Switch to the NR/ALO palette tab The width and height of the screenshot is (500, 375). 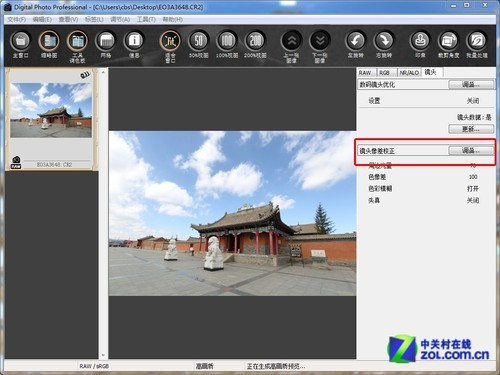click(409, 73)
